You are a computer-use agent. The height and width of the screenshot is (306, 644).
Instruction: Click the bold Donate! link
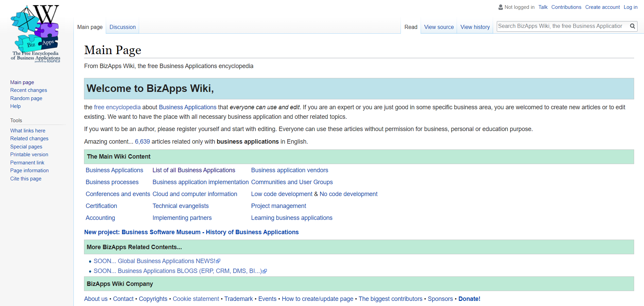click(x=469, y=299)
